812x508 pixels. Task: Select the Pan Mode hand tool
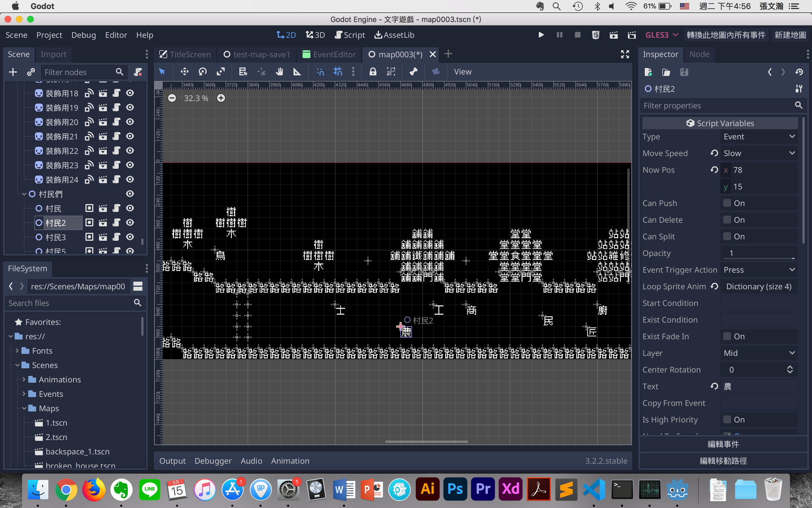pyautogui.click(x=279, y=72)
